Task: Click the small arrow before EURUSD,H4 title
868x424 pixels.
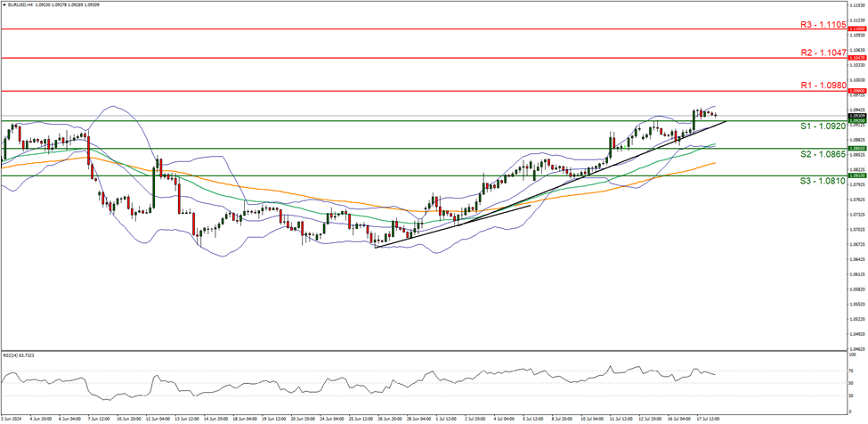Action: pos(5,4)
